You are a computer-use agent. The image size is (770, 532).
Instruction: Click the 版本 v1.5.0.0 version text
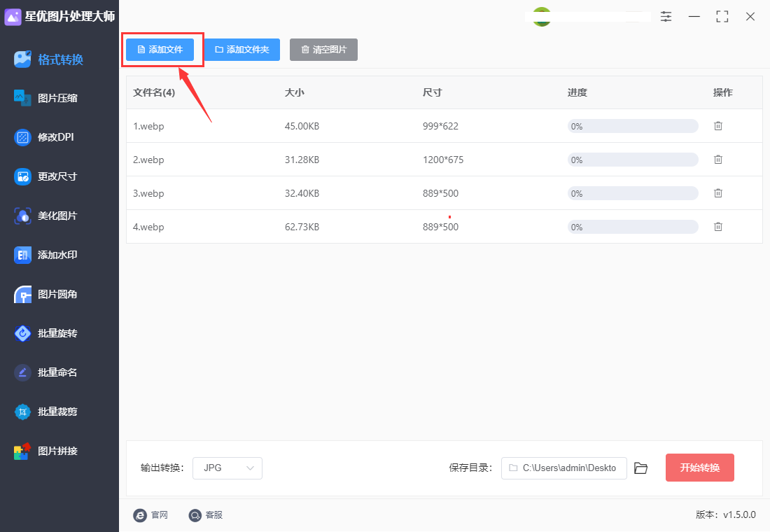pos(726,514)
